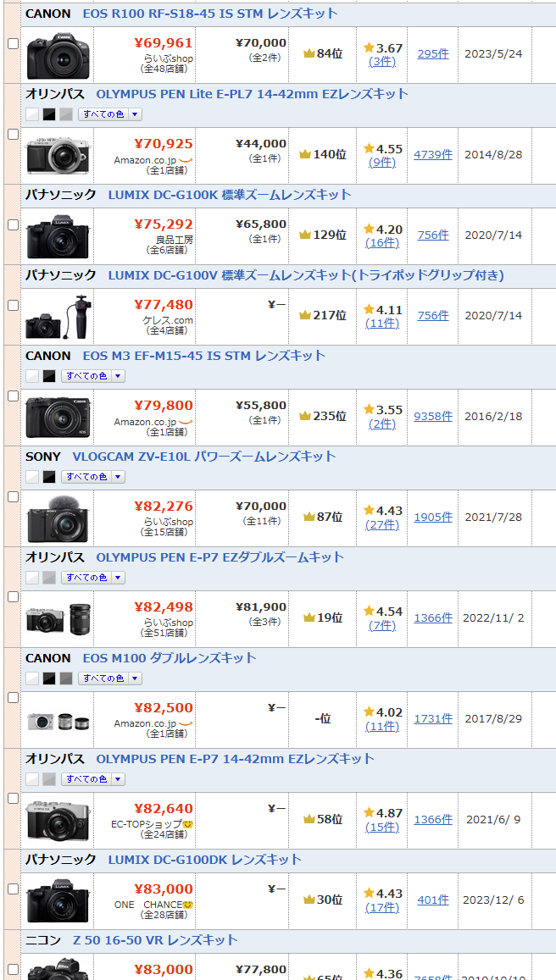Image resolution: width=556 pixels, height=980 pixels.
Task: Open the CANON EOS M100 double lens thumbnail
Action: [x=58, y=722]
